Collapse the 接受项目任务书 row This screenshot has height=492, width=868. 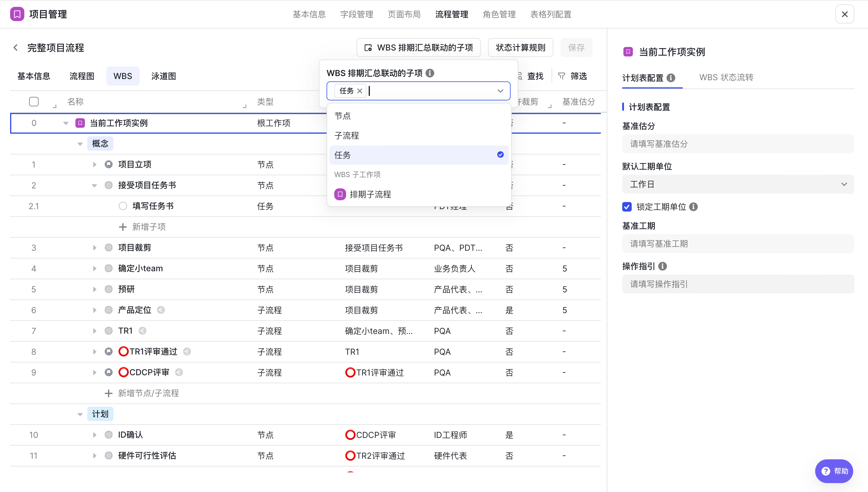(x=94, y=185)
